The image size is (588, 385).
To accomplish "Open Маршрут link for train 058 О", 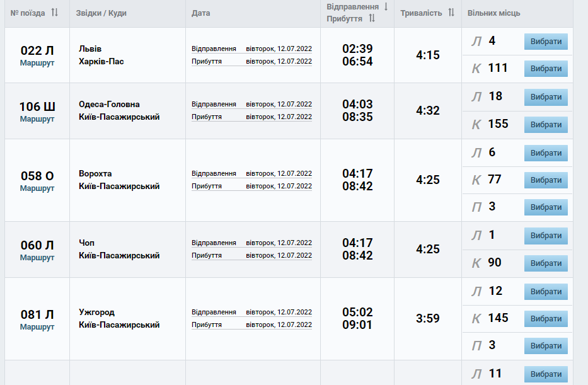I will [x=37, y=188].
